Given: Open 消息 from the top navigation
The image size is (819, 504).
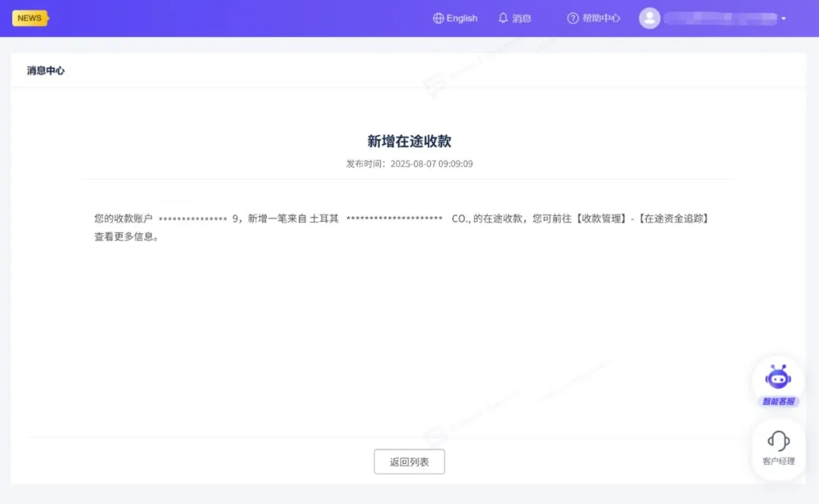Looking at the screenshot, I should click(x=516, y=17).
